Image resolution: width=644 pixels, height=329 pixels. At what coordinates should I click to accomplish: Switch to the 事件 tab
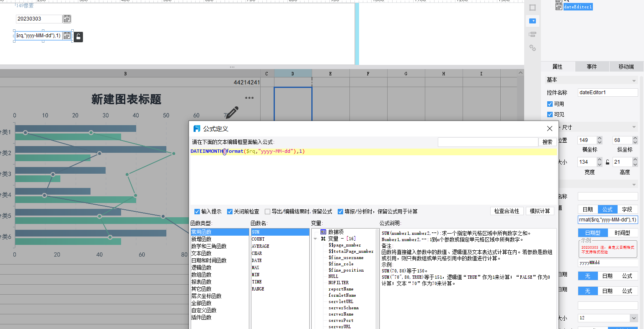(592, 67)
